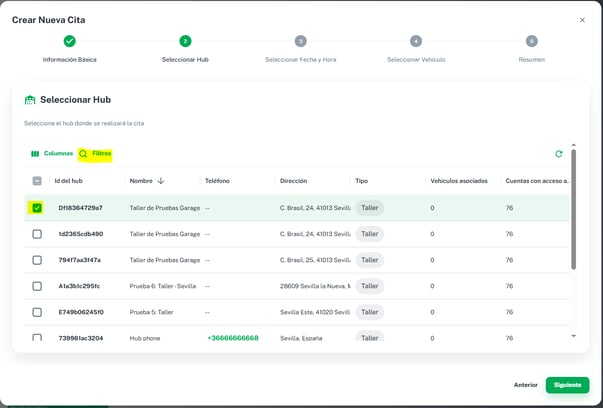Click the table's vertical scrollbar thumb

(573, 210)
